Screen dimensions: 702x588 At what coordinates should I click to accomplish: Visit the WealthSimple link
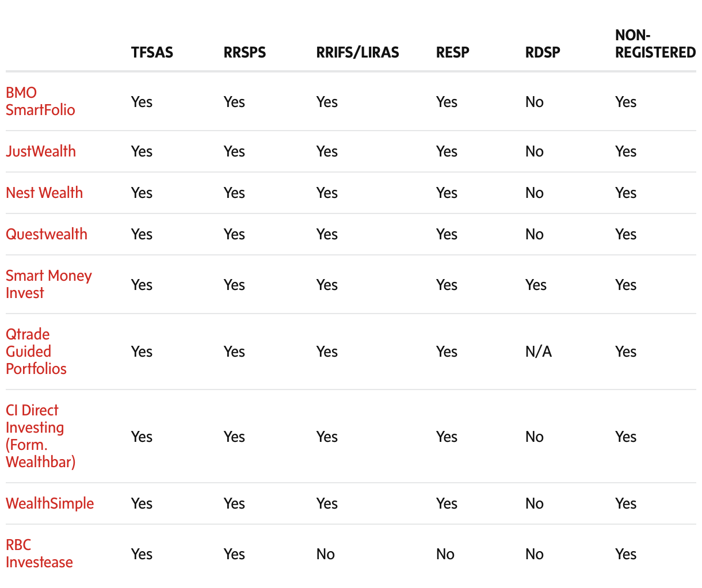(50, 503)
